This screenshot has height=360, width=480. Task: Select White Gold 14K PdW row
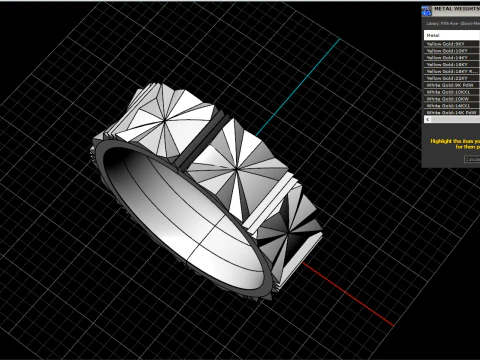pos(452,112)
